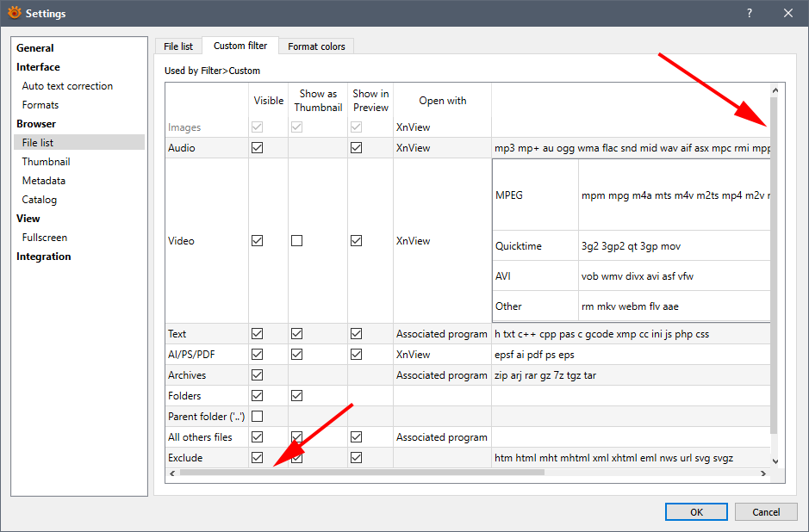Click the vertical scrollbar down arrow

(x=774, y=461)
